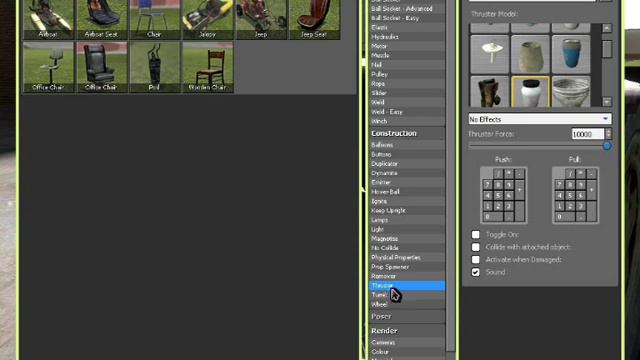Choose the Pulley tool
The height and width of the screenshot is (360, 640).
(407, 74)
